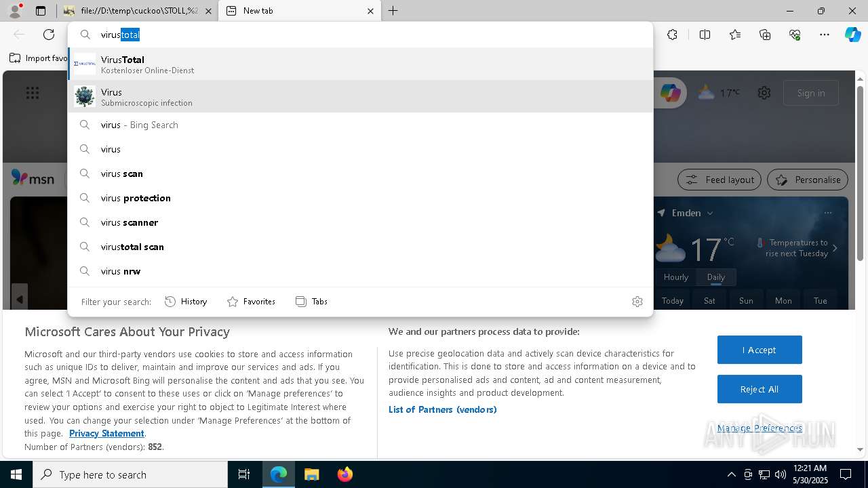This screenshot has height=488, width=868.
Task: Open Feed layout button
Action: click(719, 180)
